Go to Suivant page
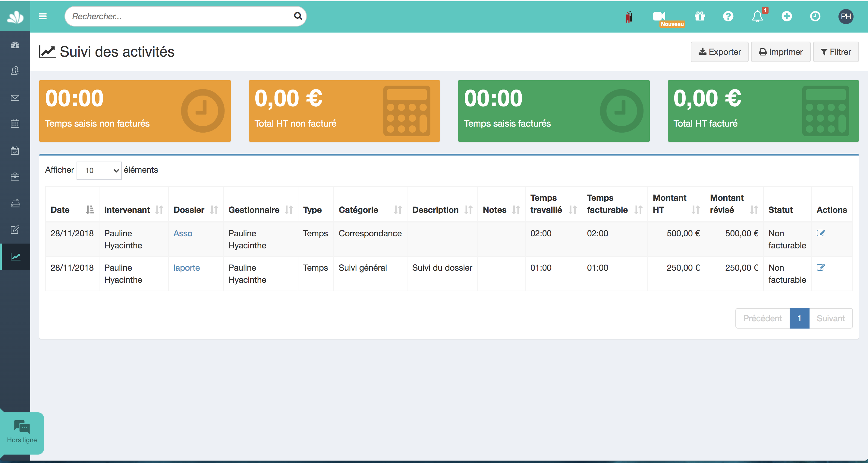This screenshot has height=463, width=868. [831, 318]
